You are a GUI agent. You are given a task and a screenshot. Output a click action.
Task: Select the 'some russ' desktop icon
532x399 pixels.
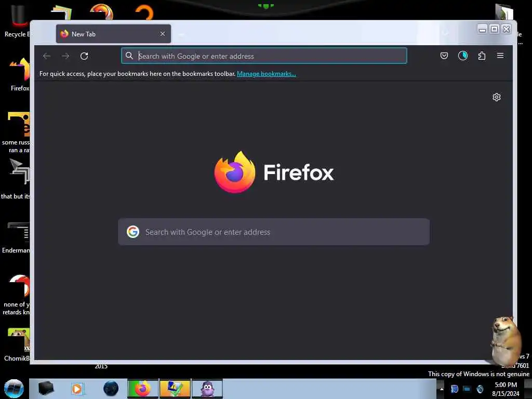16,132
